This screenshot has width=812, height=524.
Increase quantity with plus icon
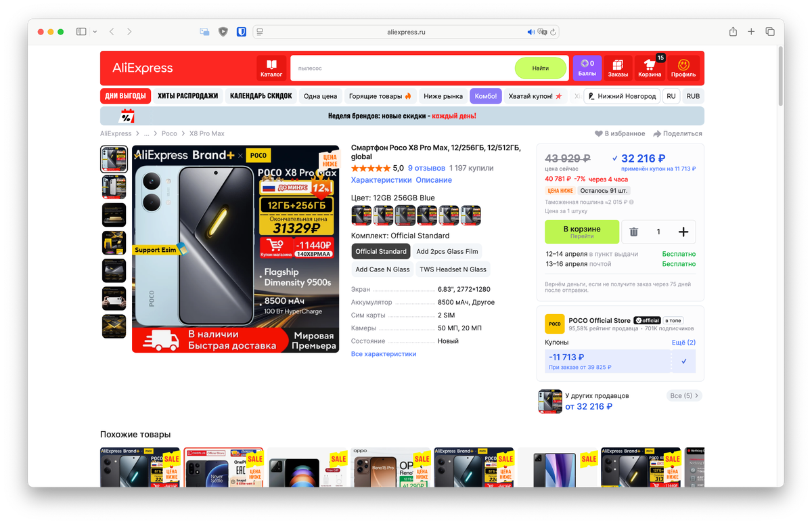pos(683,232)
